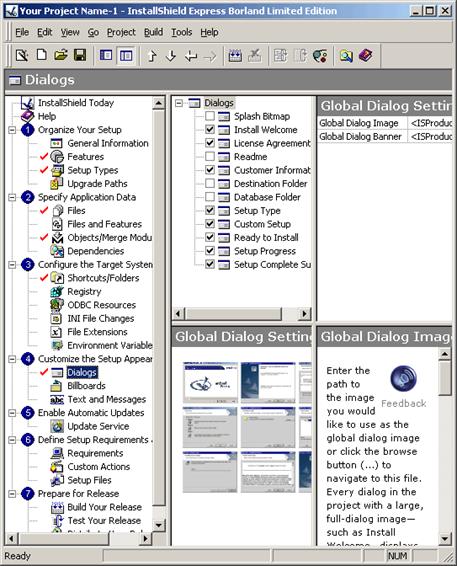
Task: Open Test Your Release tree item
Action: [x=104, y=521]
